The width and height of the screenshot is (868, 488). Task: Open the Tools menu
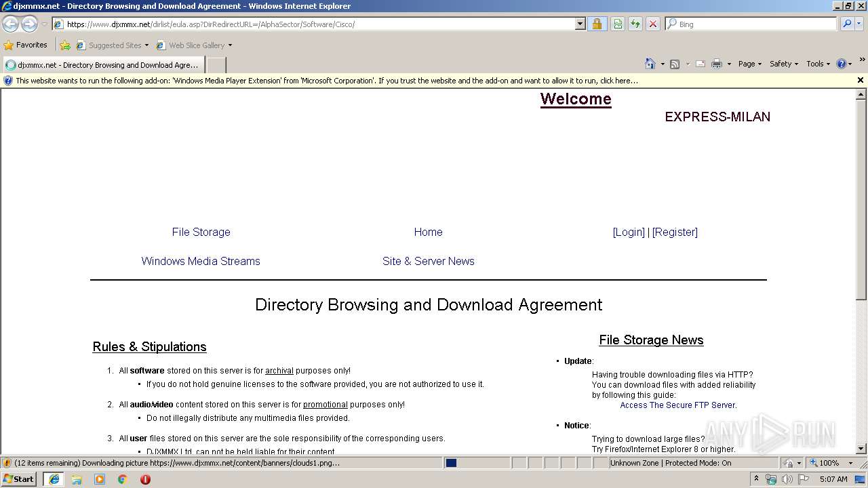(x=818, y=64)
